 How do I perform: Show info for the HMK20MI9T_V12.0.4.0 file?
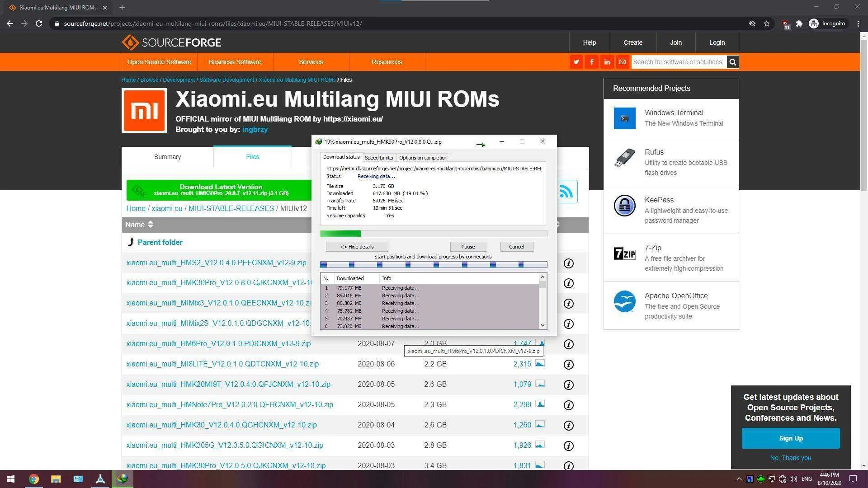(x=569, y=385)
